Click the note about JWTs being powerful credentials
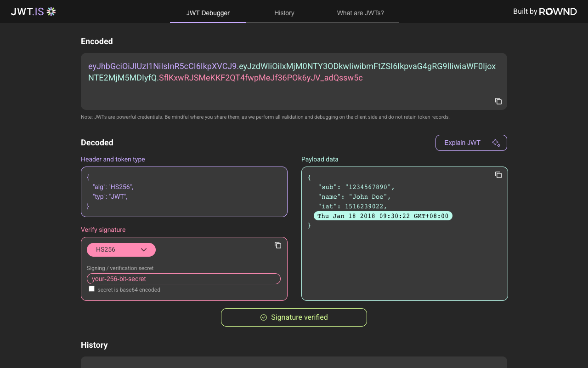Viewport: 588px width, 368px height. pyautogui.click(x=265, y=117)
